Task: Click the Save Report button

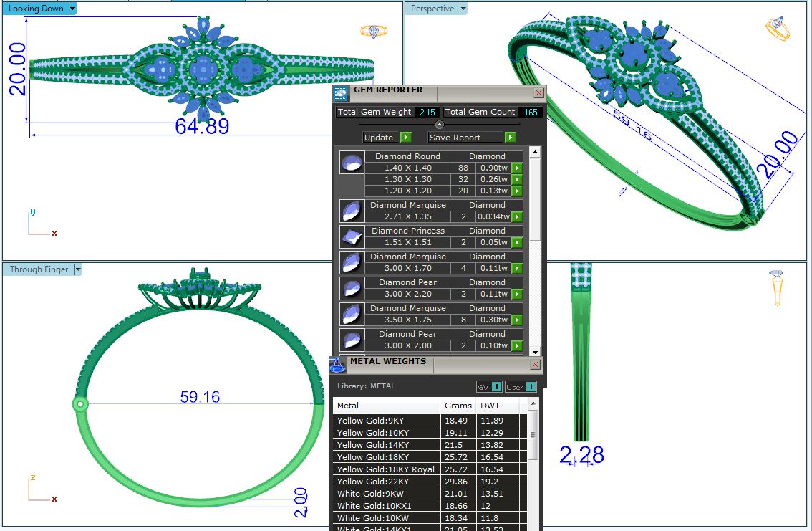Action: (x=471, y=138)
